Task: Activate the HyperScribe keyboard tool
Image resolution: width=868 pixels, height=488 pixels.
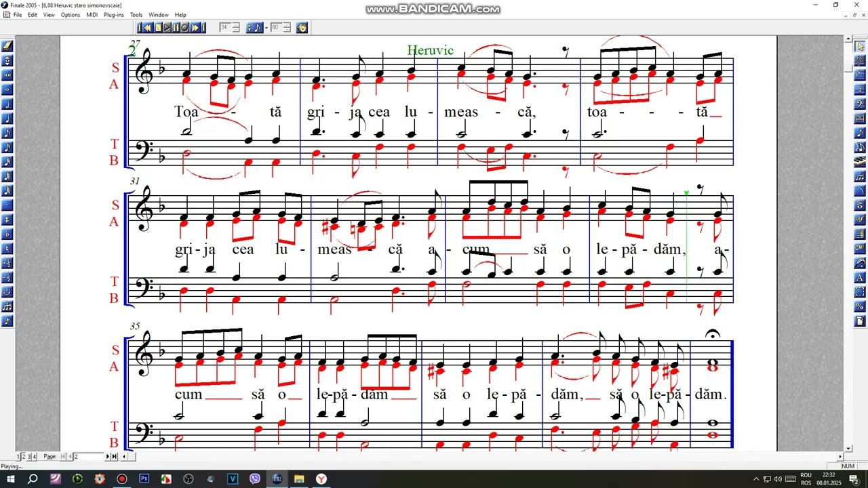Action: [x=860, y=162]
